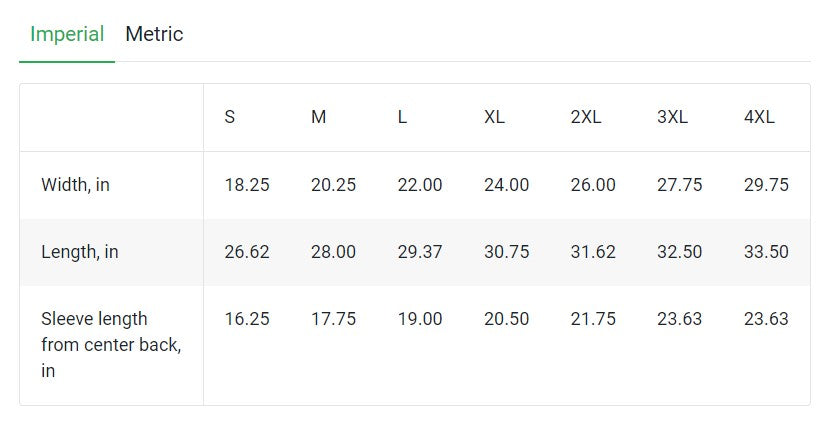Click sleeve length 16.25 for size S
The image size is (827, 422).
247,319
